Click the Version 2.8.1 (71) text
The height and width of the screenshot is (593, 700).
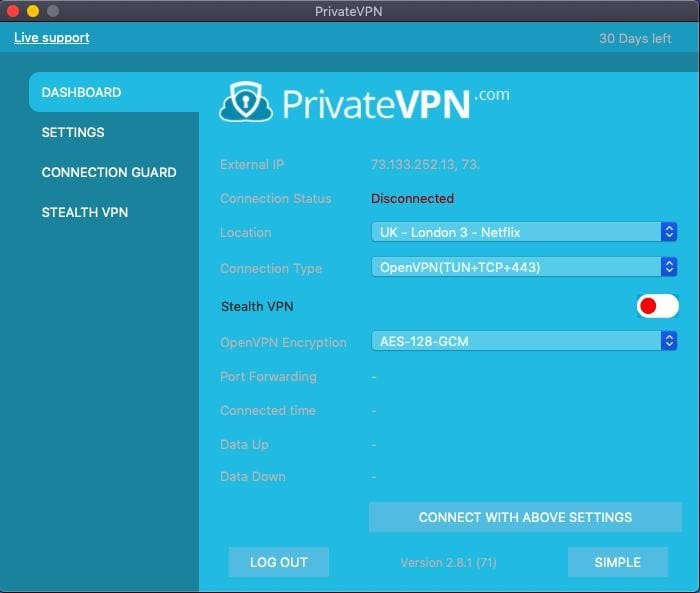[448, 563]
